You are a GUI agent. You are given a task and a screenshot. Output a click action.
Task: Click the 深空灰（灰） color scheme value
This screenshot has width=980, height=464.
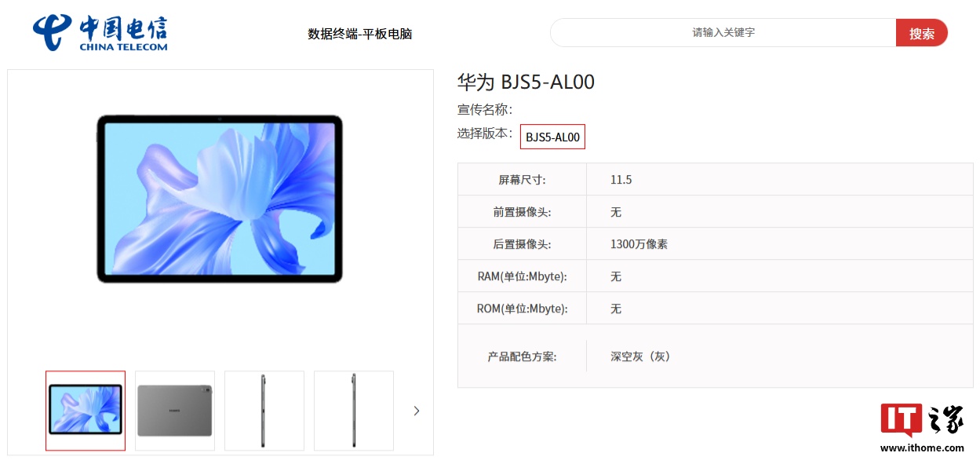(640, 356)
